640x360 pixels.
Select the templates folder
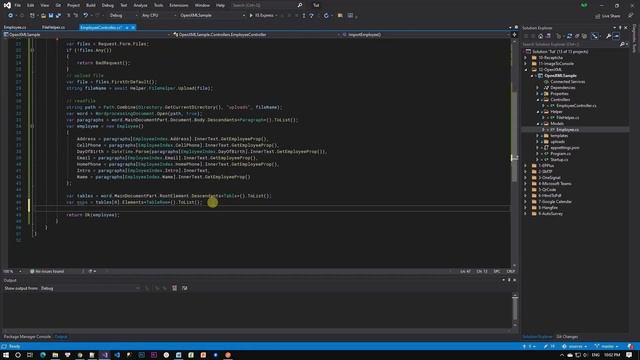(x=559, y=136)
